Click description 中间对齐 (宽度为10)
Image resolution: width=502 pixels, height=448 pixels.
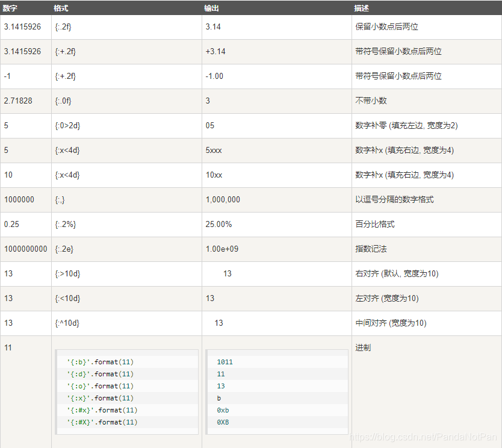(391, 323)
